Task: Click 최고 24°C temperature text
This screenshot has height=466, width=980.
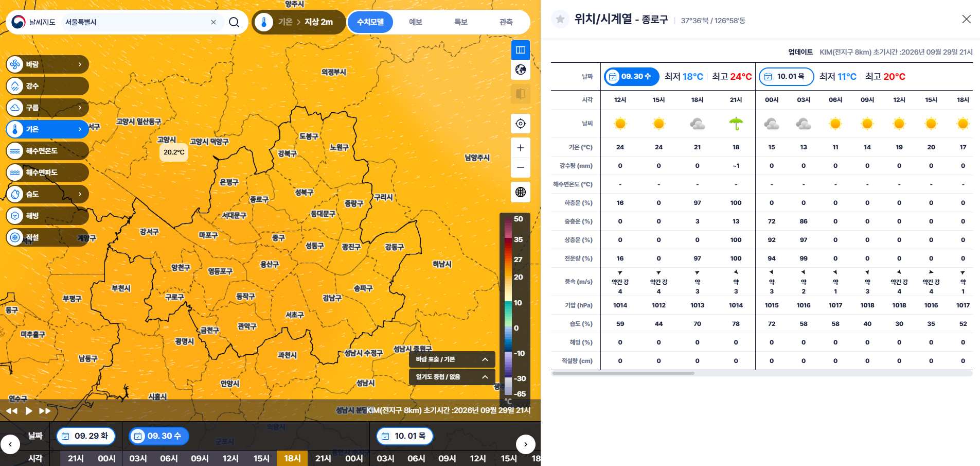Action: point(732,77)
